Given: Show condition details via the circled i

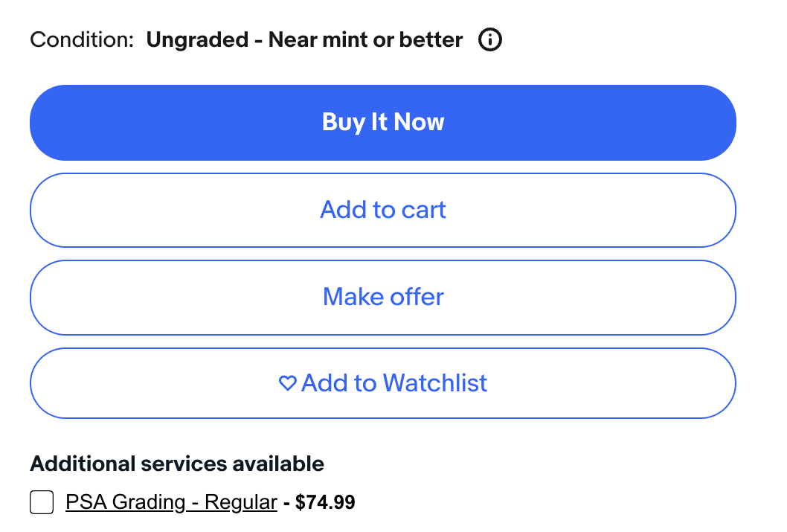Looking at the screenshot, I should (x=489, y=40).
